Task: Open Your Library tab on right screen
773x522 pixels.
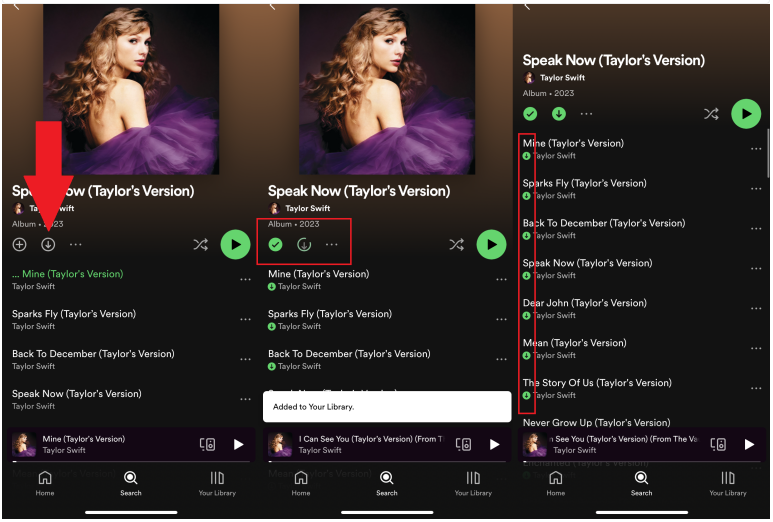Action: pos(728,484)
